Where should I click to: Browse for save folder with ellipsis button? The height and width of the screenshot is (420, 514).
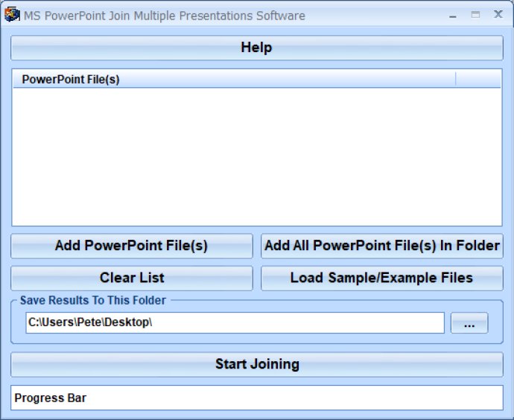469,323
